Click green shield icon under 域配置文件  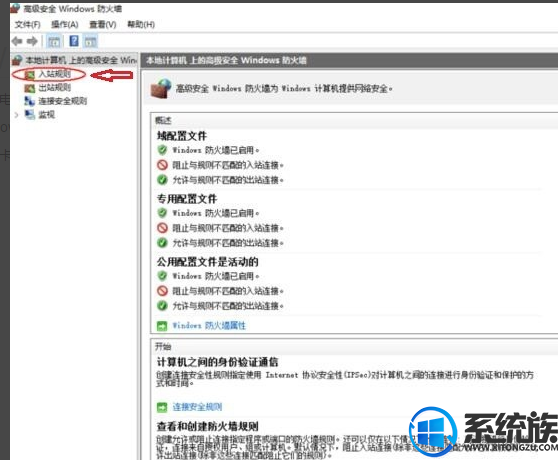(x=162, y=150)
